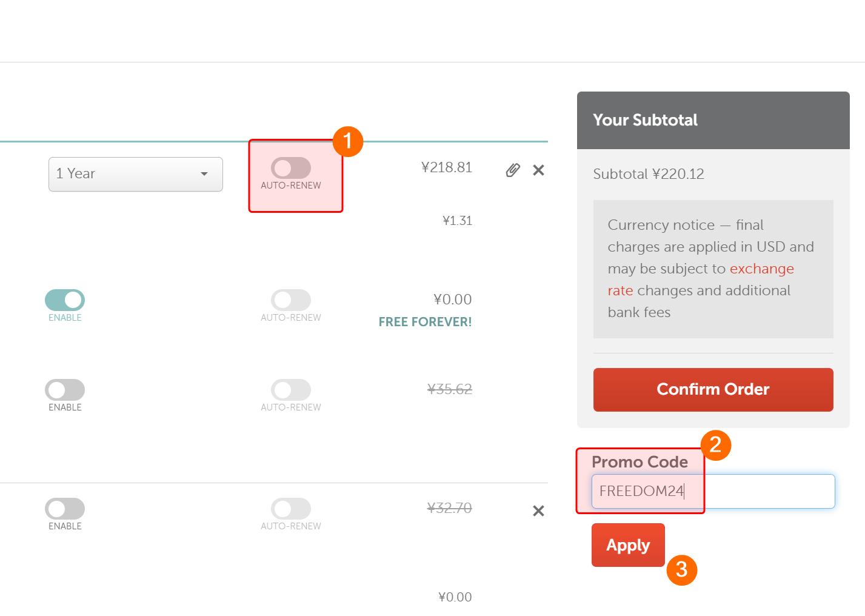The width and height of the screenshot is (865, 616).
Task: Click the Apply promo code button
Action: (628, 545)
